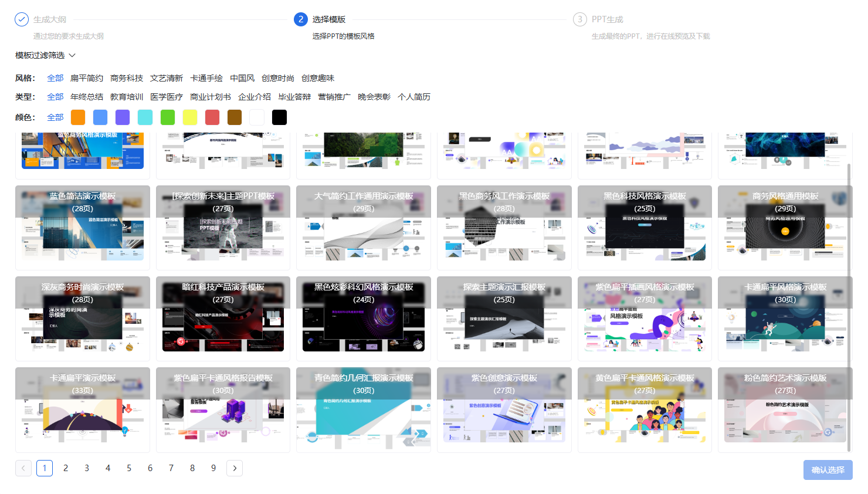Click the step 3 PPT生成 circle
868x494 pixels.
tap(580, 19)
